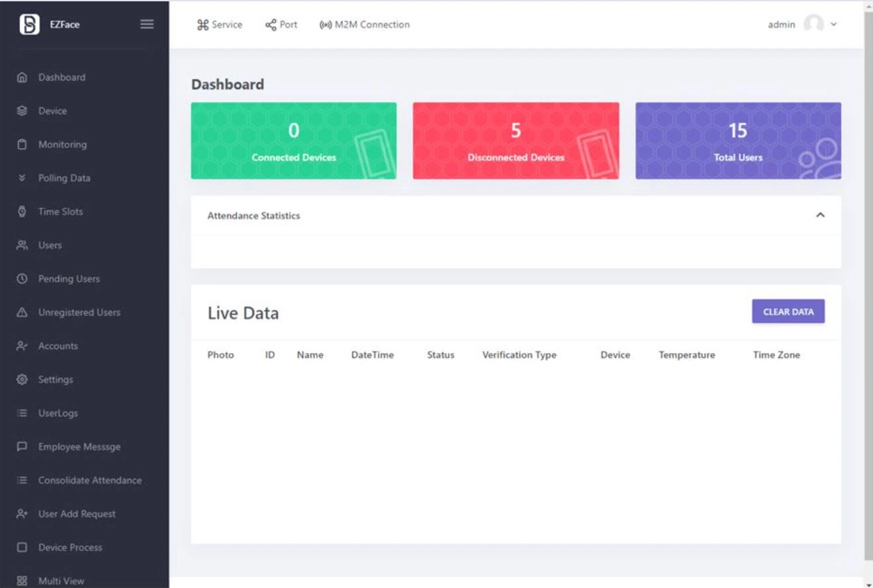
Task: Open User Add Request page
Action: tap(77, 514)
